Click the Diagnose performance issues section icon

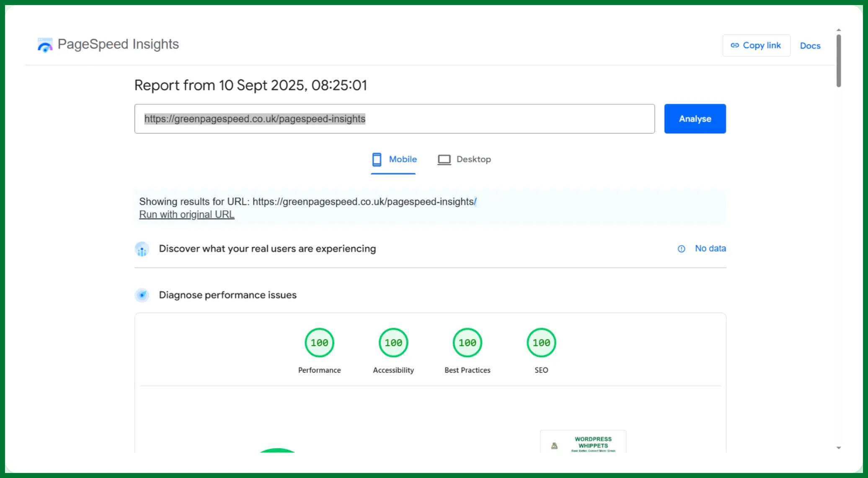point(142,295)
